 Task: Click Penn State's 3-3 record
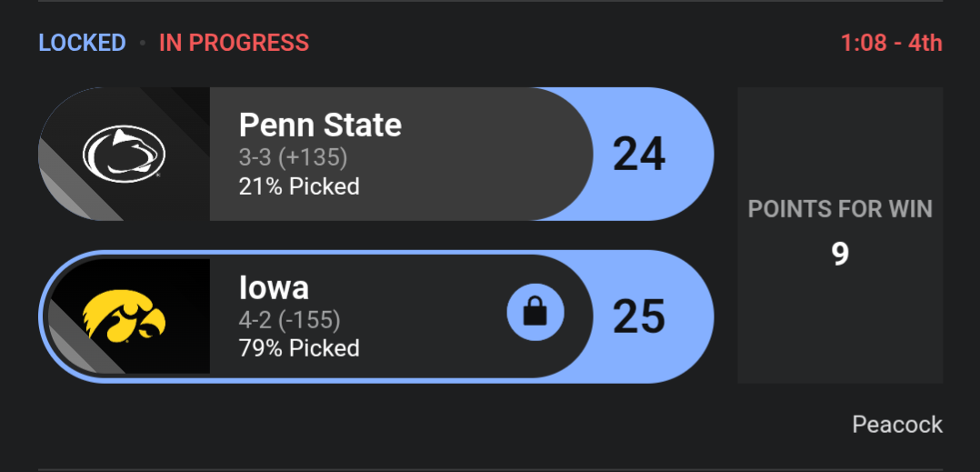[x=255, y=158]
